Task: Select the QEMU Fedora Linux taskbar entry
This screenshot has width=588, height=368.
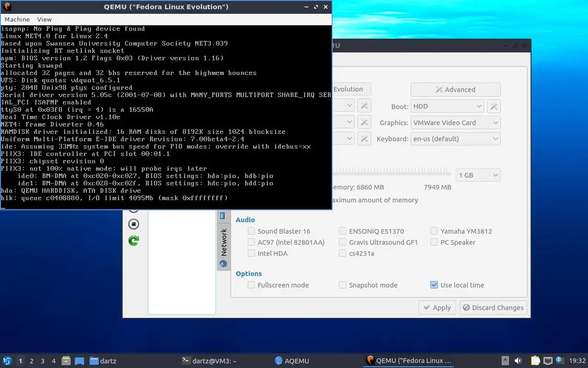Action: 409,361
